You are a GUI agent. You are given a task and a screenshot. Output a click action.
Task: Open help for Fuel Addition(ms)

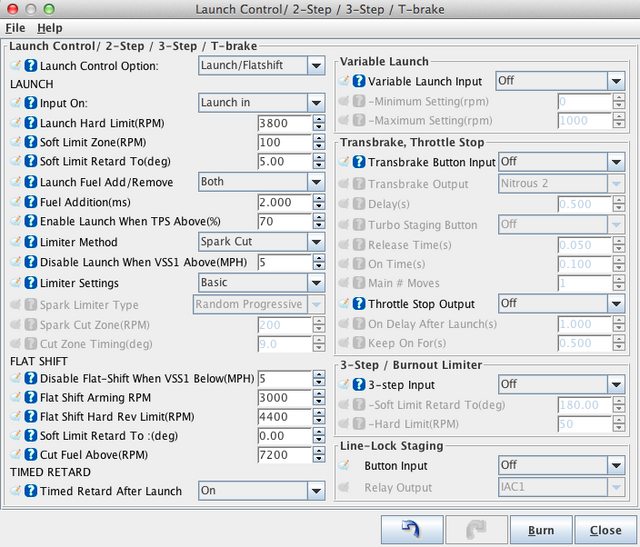click(x=31, y=202)
